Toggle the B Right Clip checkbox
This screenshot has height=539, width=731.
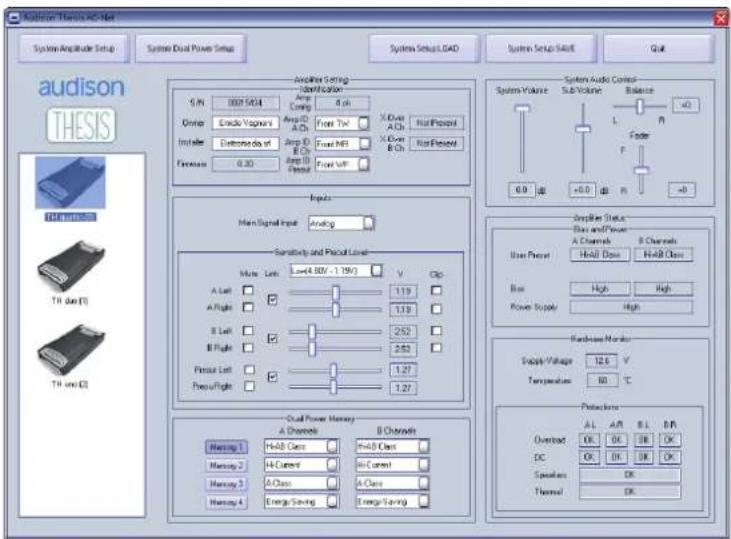click(x=436, y=347)
